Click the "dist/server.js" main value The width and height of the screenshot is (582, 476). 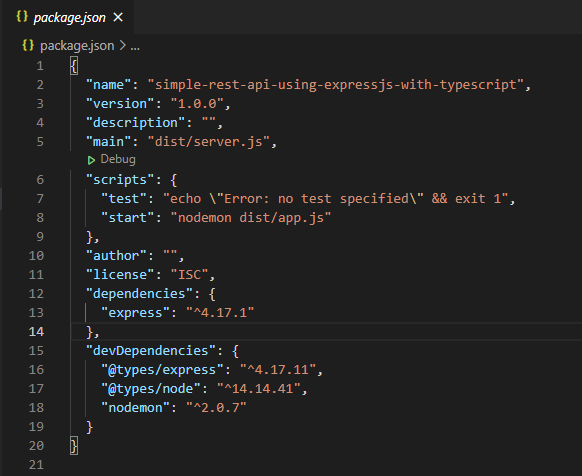tap(209, 142)
